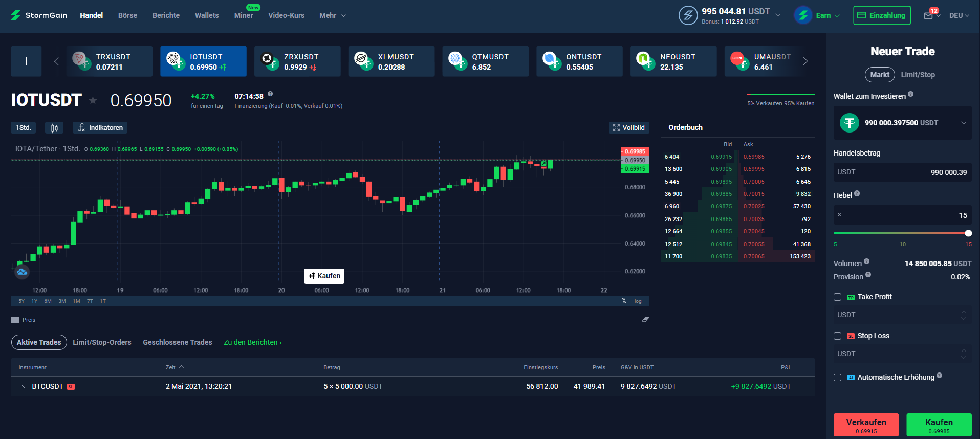Show previous instruments with left arrow
Screen dimensions: 980x439
[x=56, y=61]
